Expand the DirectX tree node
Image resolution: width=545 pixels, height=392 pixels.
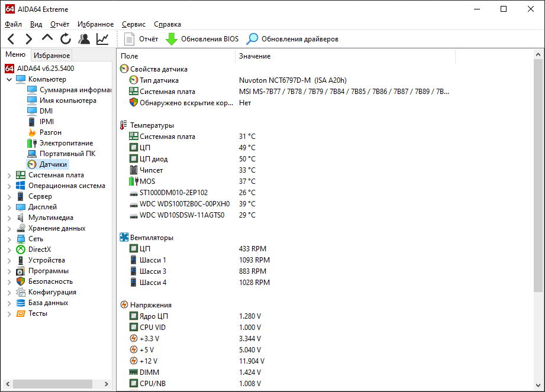tap(9, 250)
